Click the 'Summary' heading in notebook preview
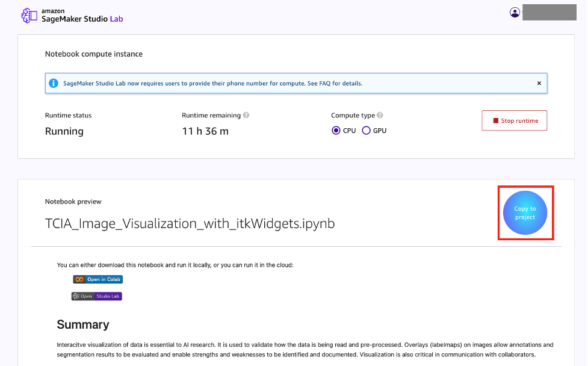 click(x=83, y=324)
